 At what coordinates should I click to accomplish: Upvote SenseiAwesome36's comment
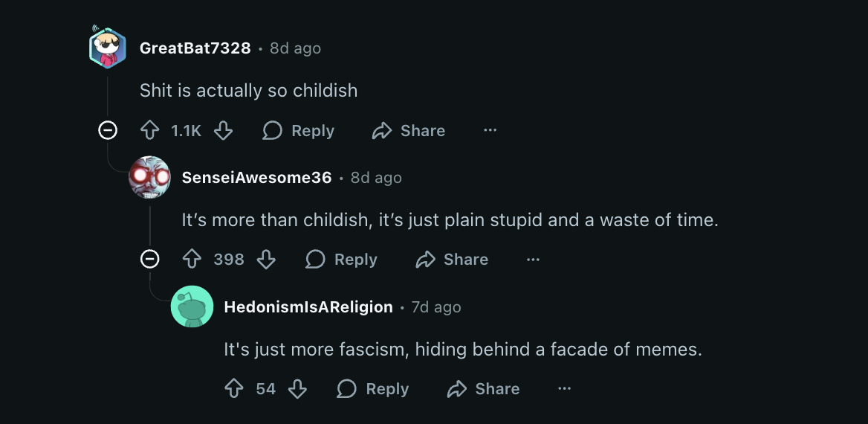[x=192, y=260]
